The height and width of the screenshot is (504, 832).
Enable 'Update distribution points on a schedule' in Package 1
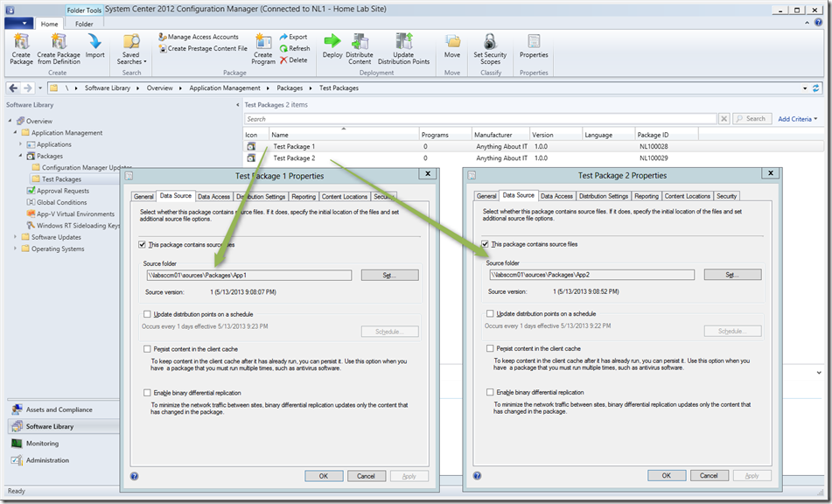(147, 314)
